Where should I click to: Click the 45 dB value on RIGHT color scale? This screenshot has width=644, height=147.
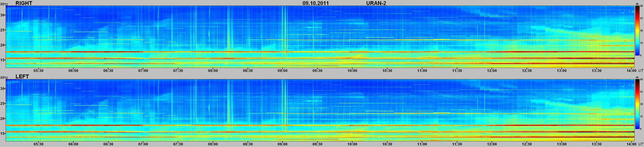pos(641,18)
